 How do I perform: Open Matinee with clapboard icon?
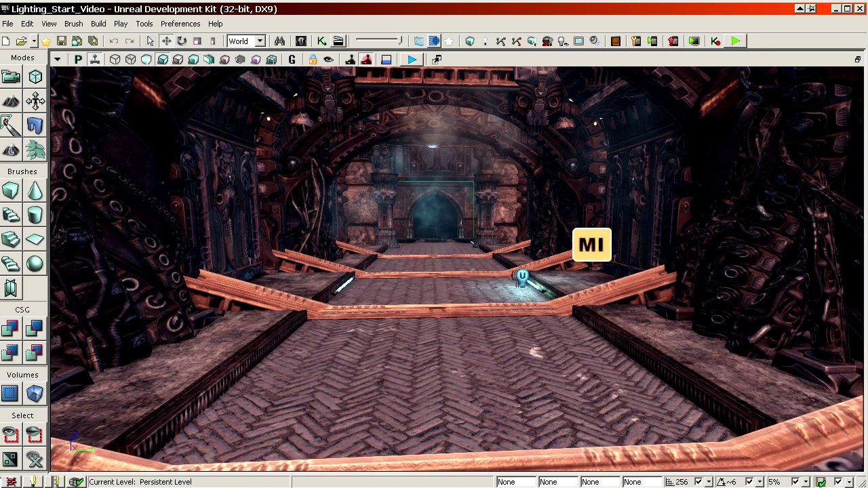pyautogui.click(x=338, y=41)
